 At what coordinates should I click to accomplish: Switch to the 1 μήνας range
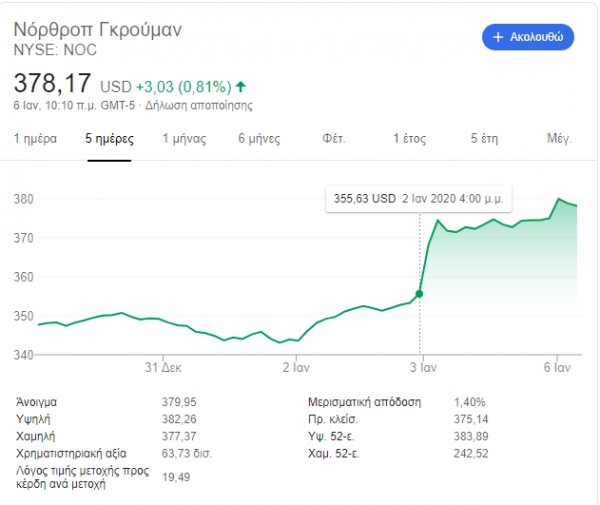184,138
